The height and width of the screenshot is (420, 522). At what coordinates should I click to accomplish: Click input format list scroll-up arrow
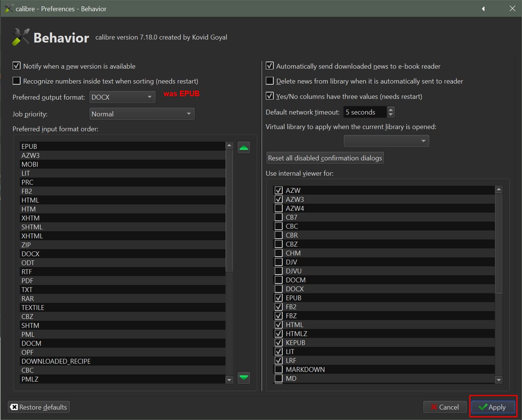tap(229, 145)
